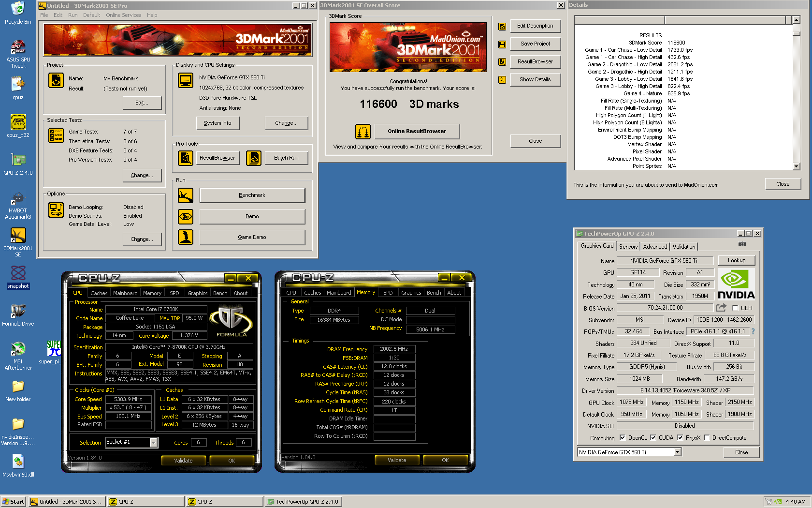Image resolution: width=812 pixels, height=508 pixels.
Task: Click the Details list scroll up arrow
Action: [x=796, y=20]
